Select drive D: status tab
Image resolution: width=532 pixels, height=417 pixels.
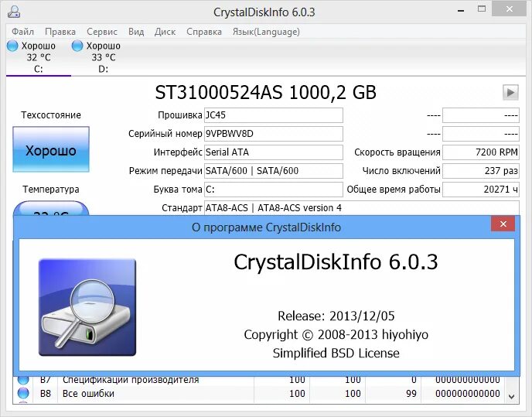click(103, 57)
